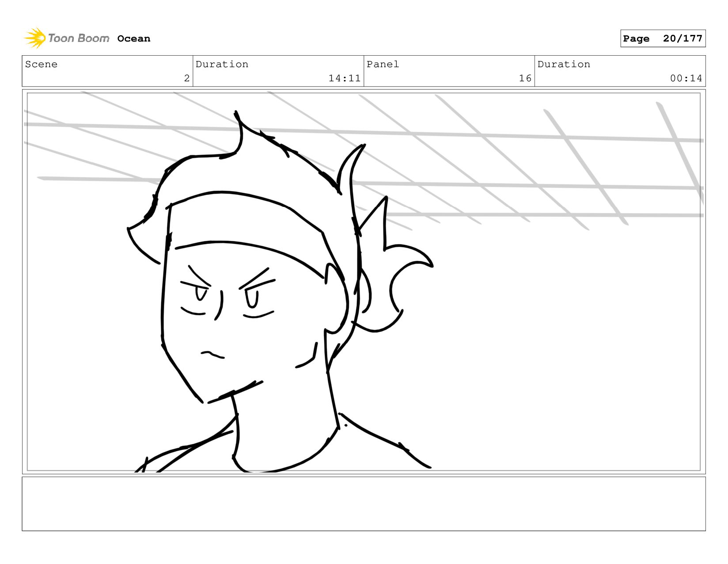This screenshot has width=728, height=564.
Task: Click the panel number value '16'
Action: 525,78
